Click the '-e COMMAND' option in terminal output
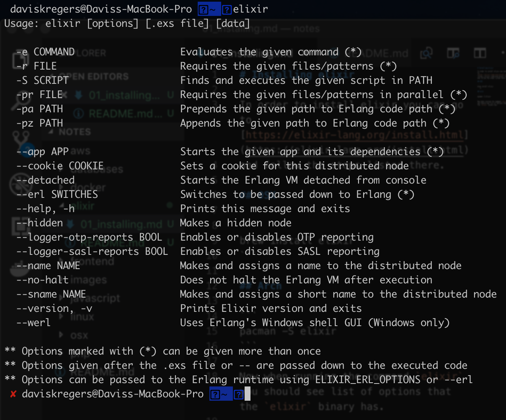Viewport: 506px width, 420px height. 45,52
